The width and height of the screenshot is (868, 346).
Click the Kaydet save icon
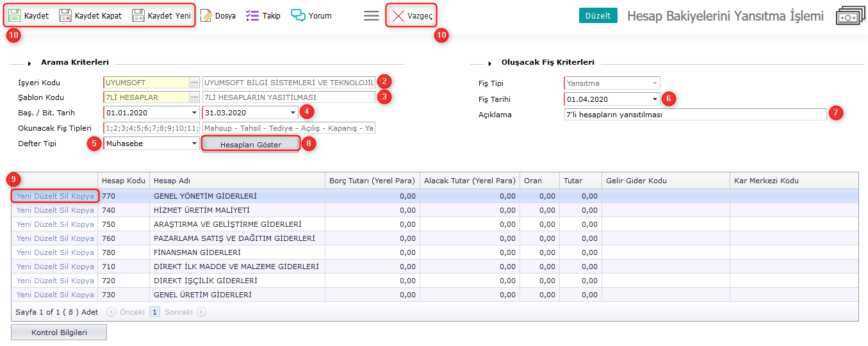(x=15, y=15)
